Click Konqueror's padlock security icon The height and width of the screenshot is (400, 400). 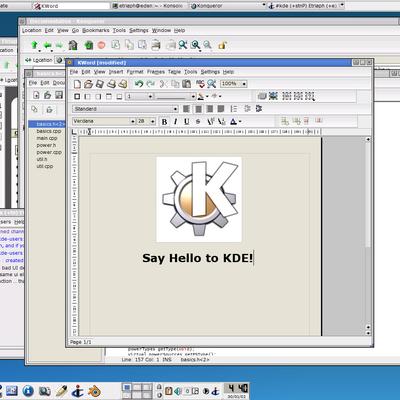[223, 45]
